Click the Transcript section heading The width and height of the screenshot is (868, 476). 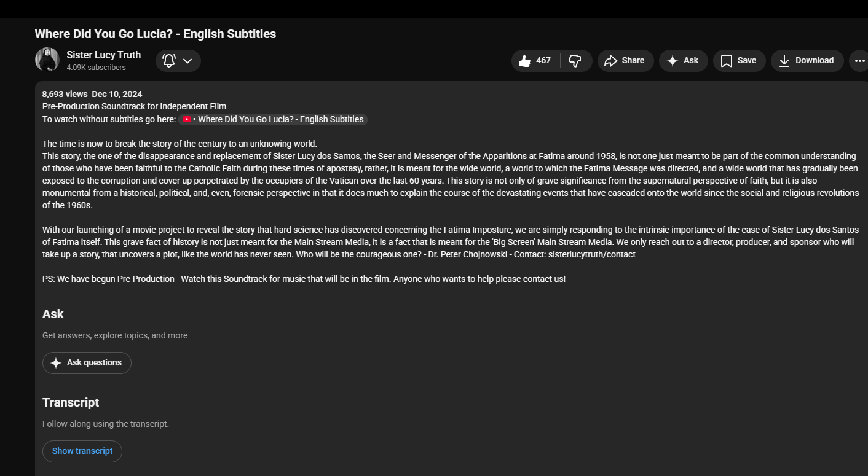pos(71,402)
